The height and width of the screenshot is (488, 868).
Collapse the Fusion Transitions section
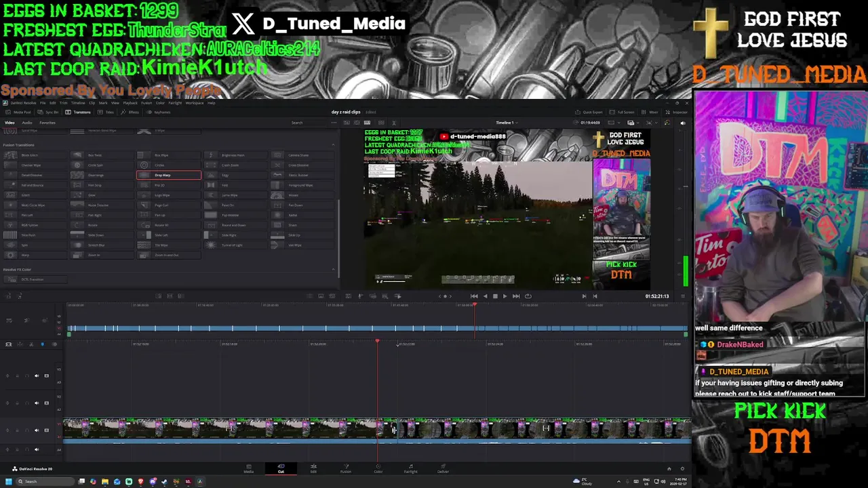[x=333, y=144]
